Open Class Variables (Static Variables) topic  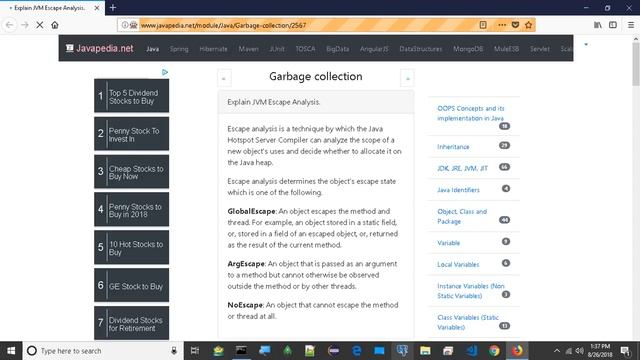pyautogui.click(x=468, y=322)
